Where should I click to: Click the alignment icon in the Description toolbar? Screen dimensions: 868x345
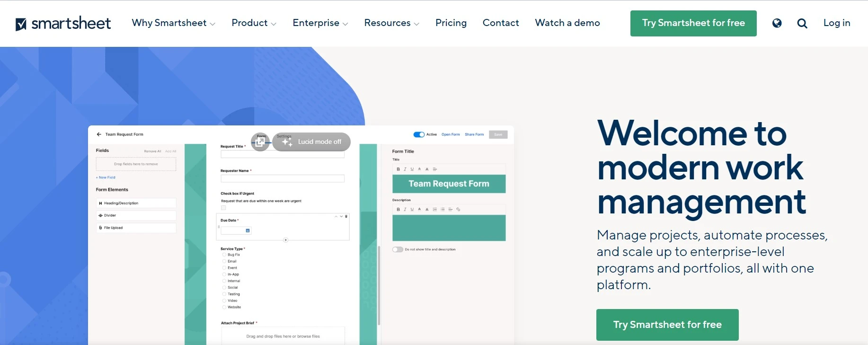click(451, 209)
